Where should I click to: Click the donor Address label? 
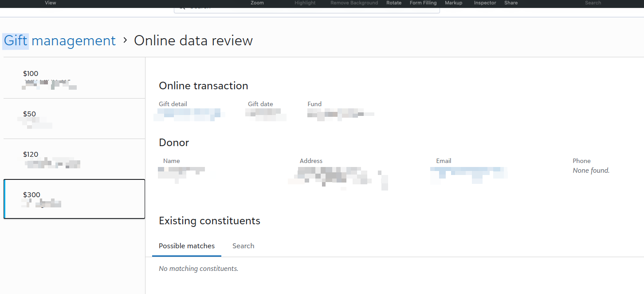point(311,161)
